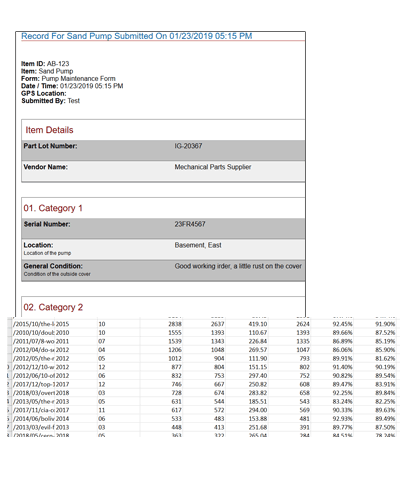Click the 'Vendor Name:' label
The width and height of the screenshot is (400, 500).
46,167
